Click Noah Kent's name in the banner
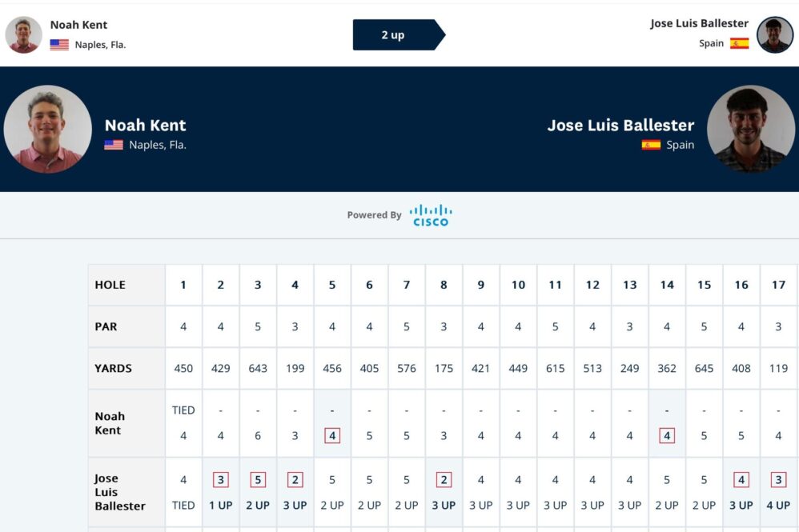Image resolution: width=799 pixels, height=532 pixels. pos(146,126)
